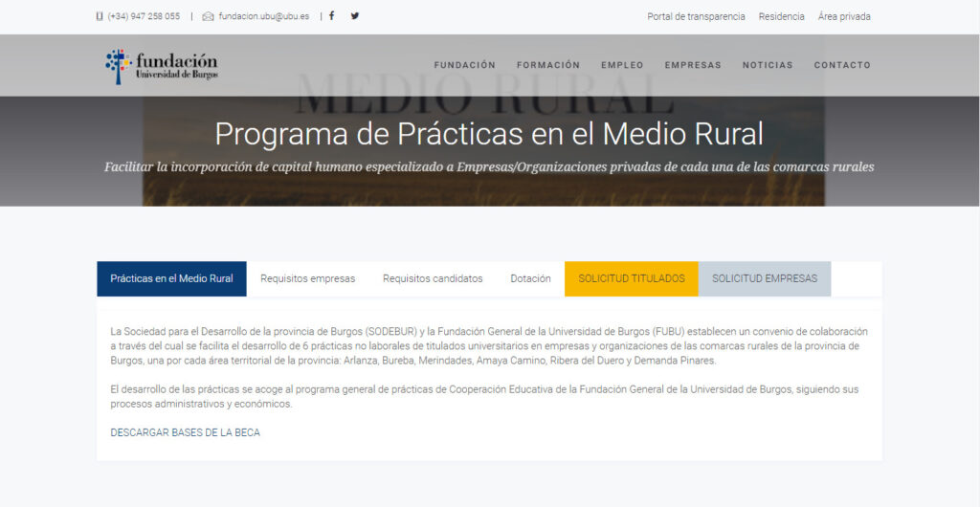Expand the FUNDACIÓN navigation menu

click(x=465, y=65)
